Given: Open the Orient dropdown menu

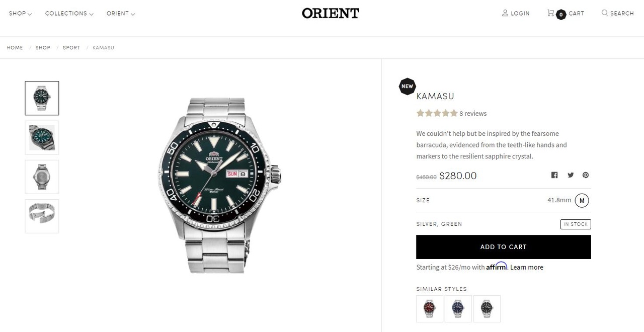Looking at the screenshot, I should 121,14.
